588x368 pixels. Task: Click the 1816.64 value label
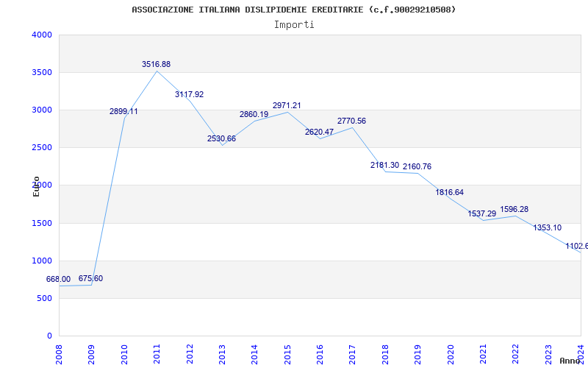[449, 193]
